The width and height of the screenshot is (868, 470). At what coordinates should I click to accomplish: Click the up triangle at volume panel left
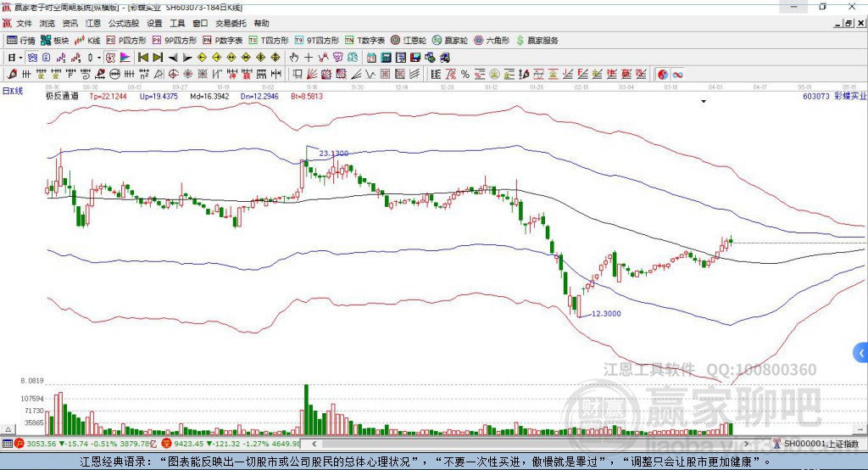(8, 429)
